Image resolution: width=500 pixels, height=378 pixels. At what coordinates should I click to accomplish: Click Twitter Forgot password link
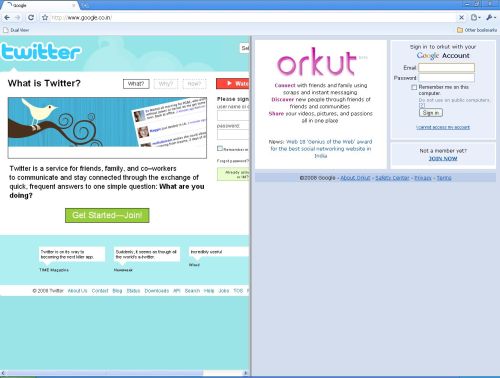pyautogui.click(x=233, y=161)
